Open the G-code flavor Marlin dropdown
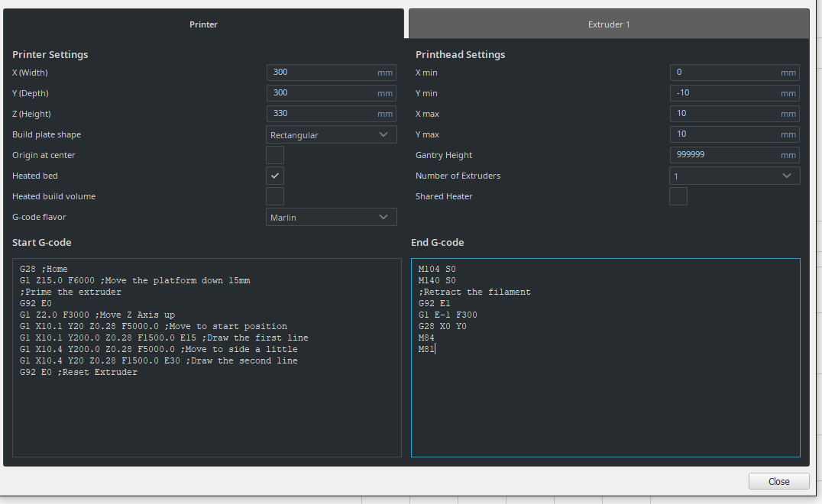The image size is (822, 504). click(332, 217)
